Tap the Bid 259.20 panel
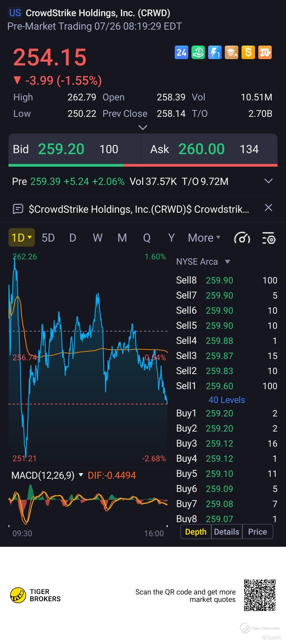Image resolution: width=286 pixels, height=644 pixels. coord(75,149)
